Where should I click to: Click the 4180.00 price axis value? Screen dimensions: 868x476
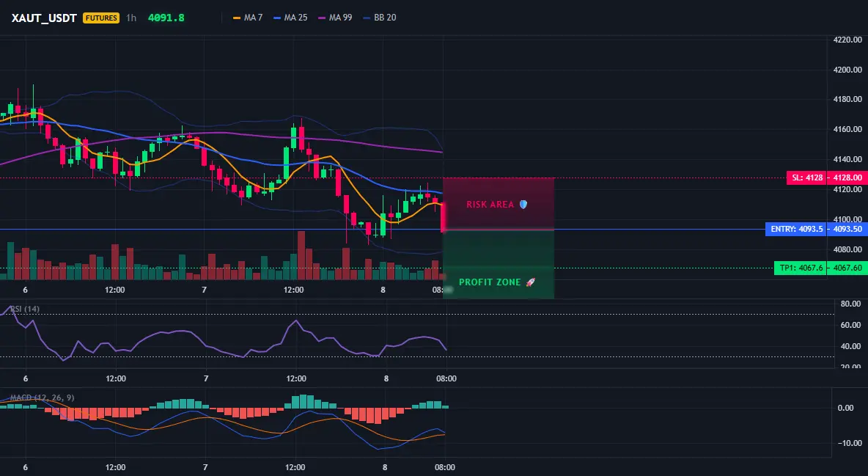847,100
